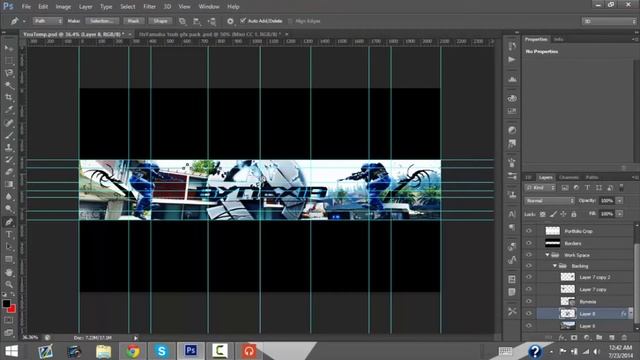Toggle Align Edges checkbox
640x360 pixels.
[x=290, y=21]
